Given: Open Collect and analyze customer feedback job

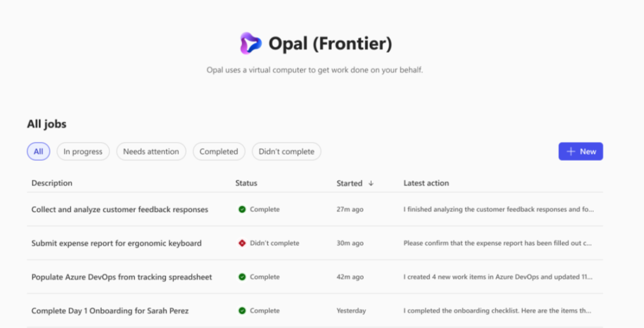Looking at the screenshot, I should tap(119, 209).
